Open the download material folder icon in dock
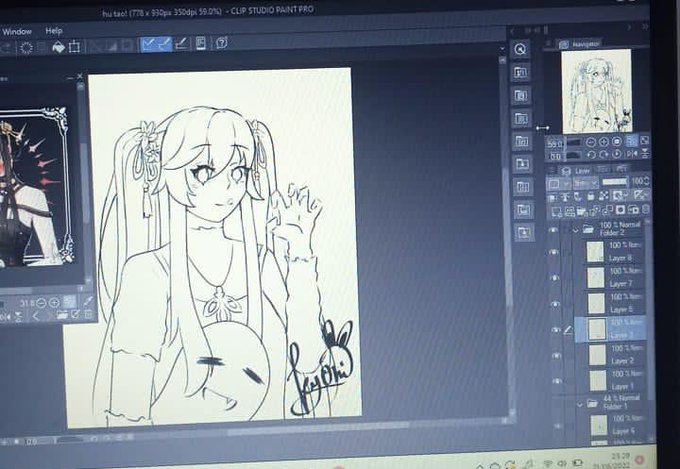This screenshot has width=680, height=469. coord(522,164)
